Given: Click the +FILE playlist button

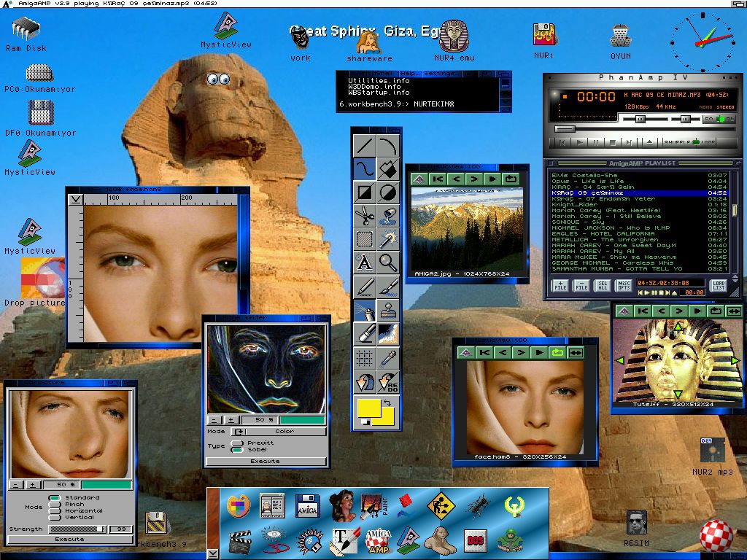Looking at the screenshot, I should [x=560, y=286].
